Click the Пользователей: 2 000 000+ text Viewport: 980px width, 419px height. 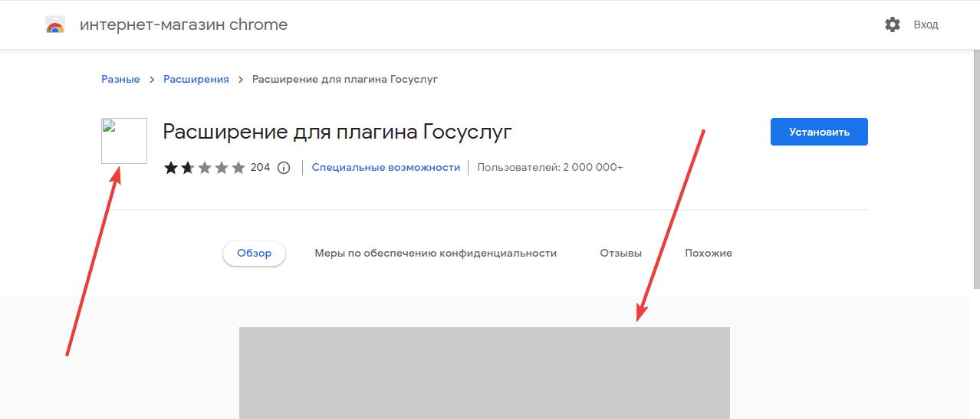[x=550, y=168]
